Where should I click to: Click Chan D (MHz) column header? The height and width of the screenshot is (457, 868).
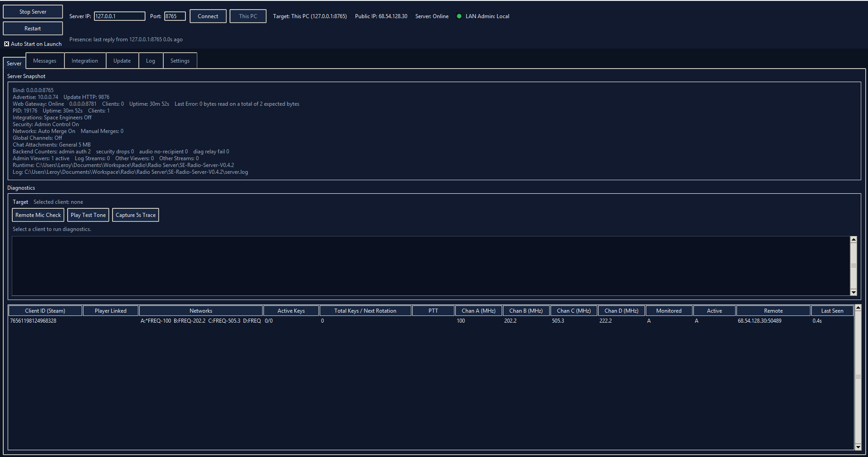pos(621,311)
